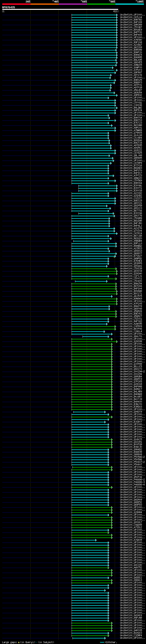Open hit UniRef100_Q6Z2G9
Screen dimensions: 146x644
coord(131,48)
